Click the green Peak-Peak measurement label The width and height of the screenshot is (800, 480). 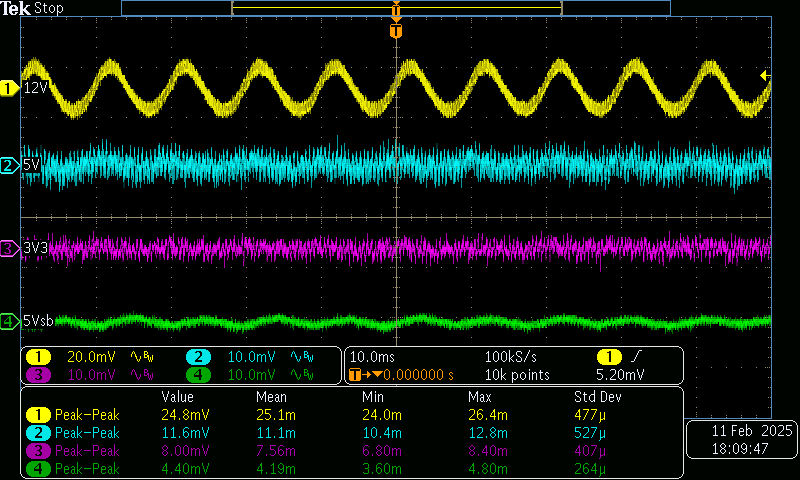click(87, 469)
